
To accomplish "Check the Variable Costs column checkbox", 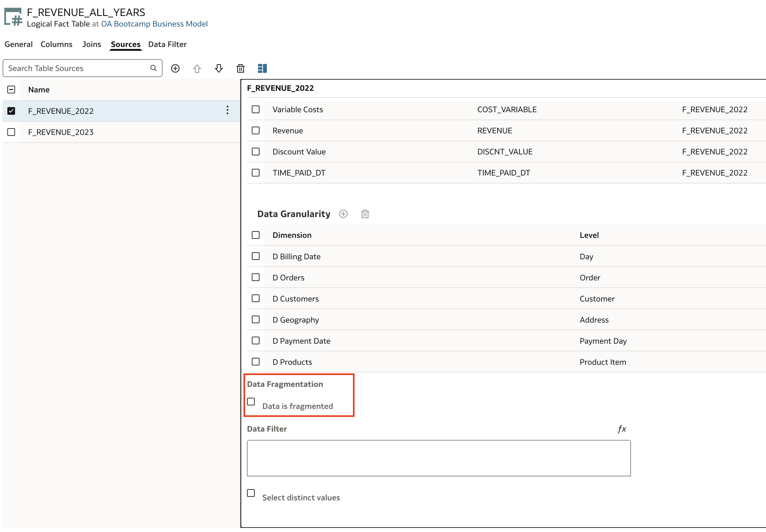I will point(256,109).
